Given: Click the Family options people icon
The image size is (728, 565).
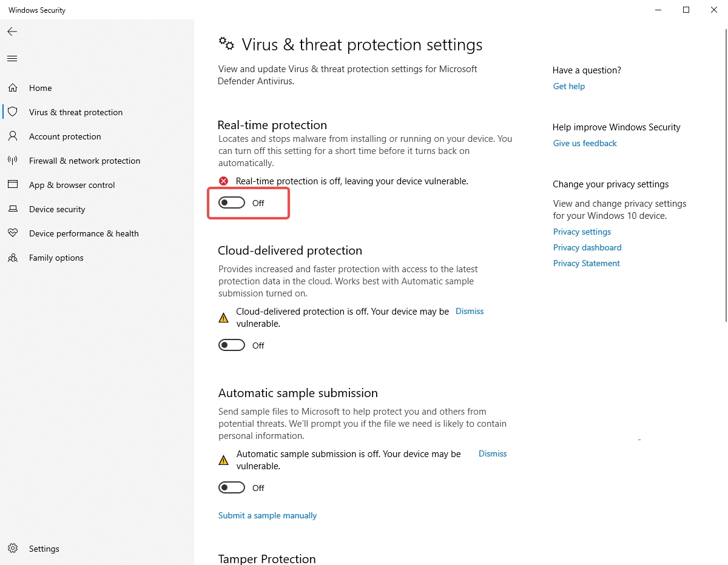Looking at the screenshot, I should click(x=13, y=258).
